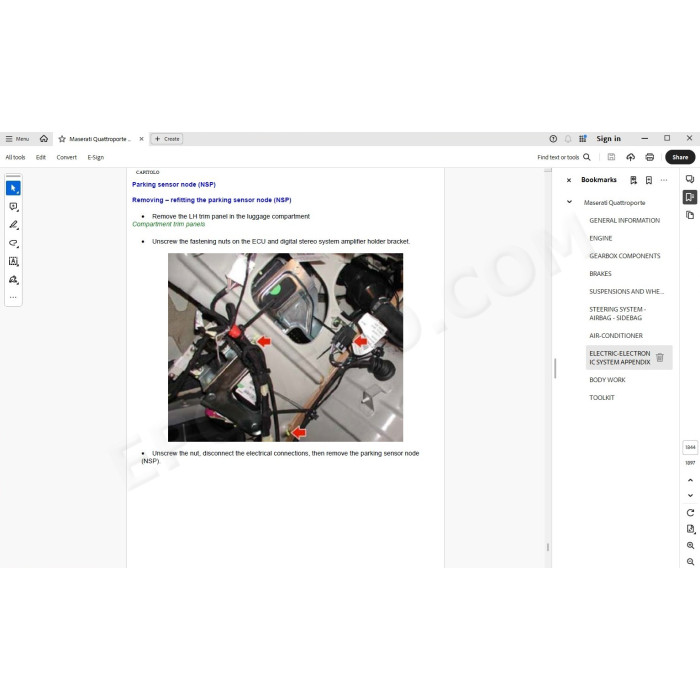Choose the Draw freehand lasso tool

tap(13, 243)
